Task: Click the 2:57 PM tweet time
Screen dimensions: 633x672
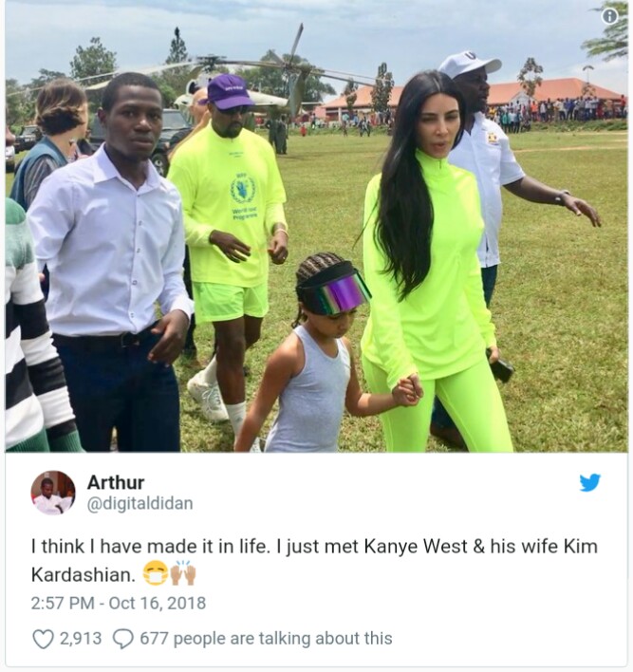Action: (x=64, y=603)
